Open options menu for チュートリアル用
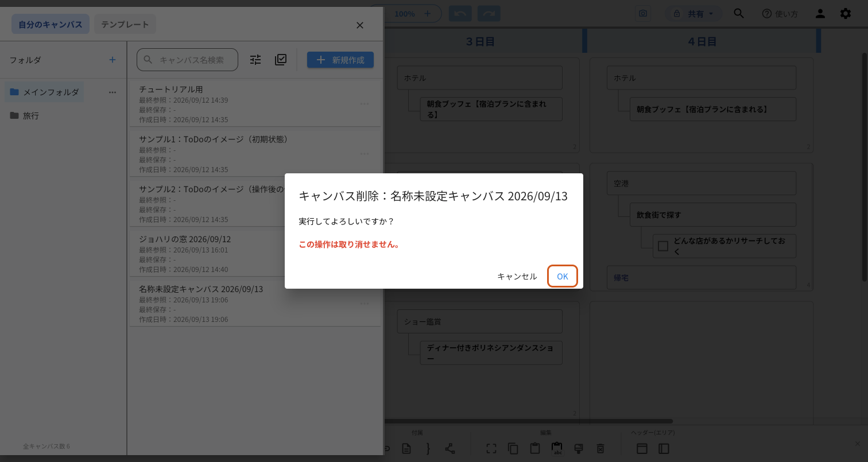 pyautogui.click(x=365, y=104)
